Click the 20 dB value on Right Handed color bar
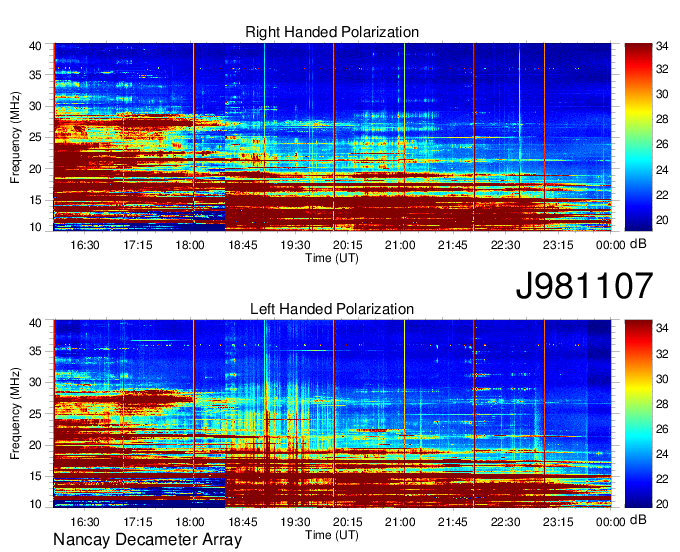The width and height of the screenshot is (680, 552). pyautogui.click(x=662, y=220)
